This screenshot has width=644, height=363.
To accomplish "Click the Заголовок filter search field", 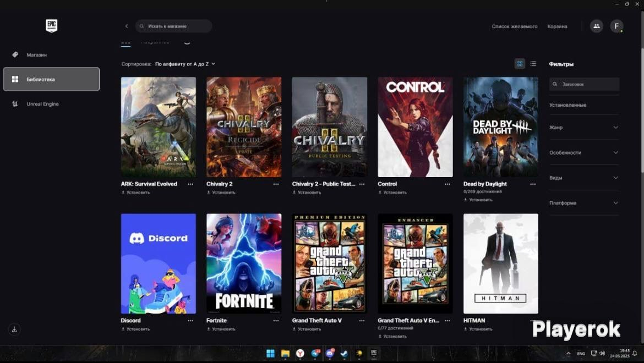I will [x=584, y=84].
